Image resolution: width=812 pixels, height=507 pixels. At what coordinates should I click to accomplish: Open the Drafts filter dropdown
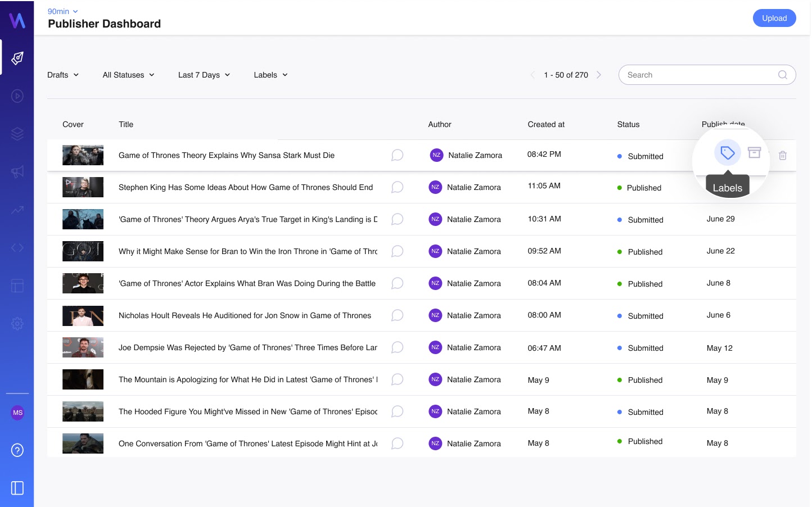(x=63, y=75)
